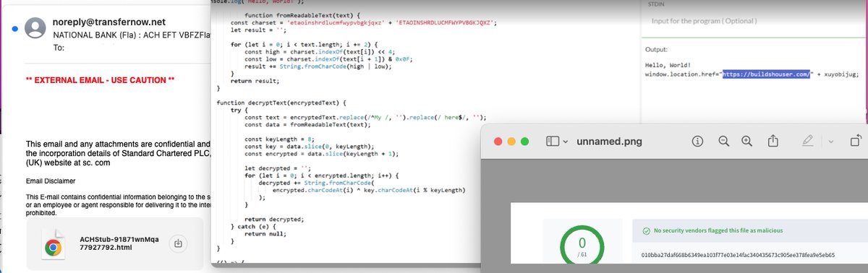
Task: Expand the markup options dropdown in Preview
Action: pyautogui.click(x=831, y=142)
